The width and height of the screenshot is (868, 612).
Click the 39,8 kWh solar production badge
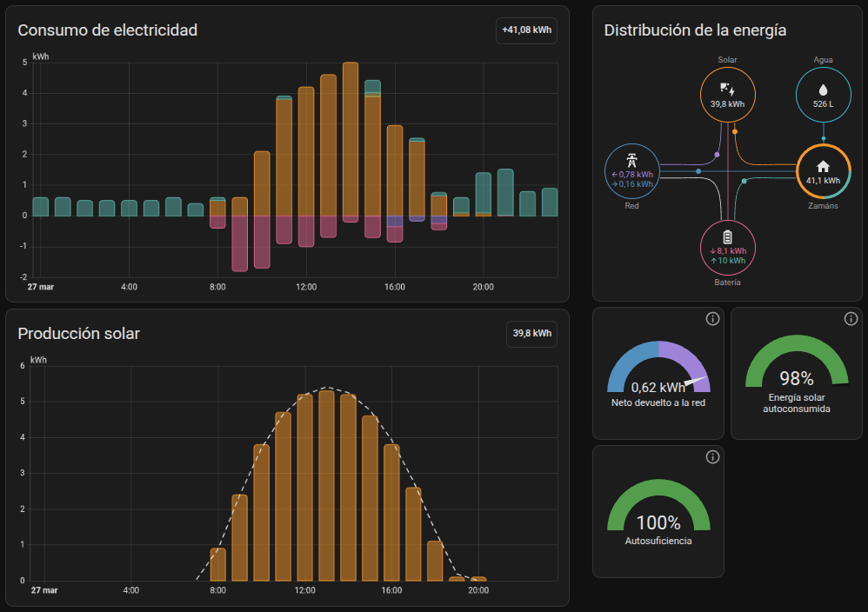(x=531, y=334)
